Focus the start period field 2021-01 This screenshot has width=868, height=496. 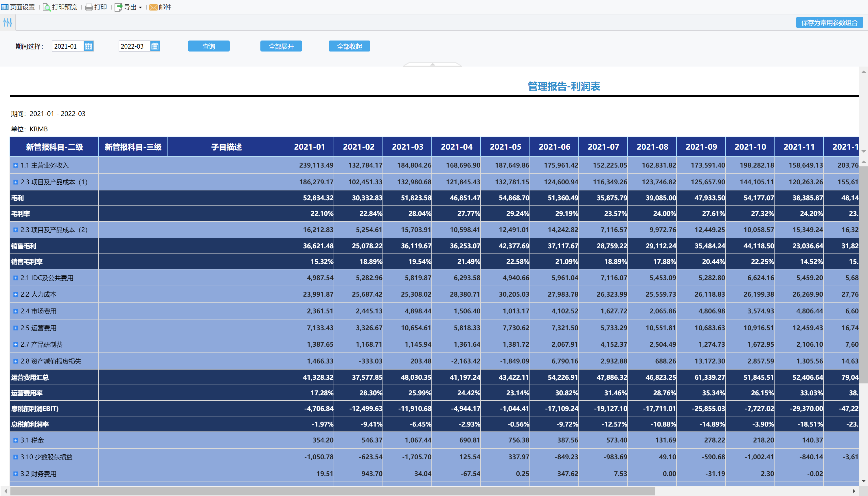[68, 46]
